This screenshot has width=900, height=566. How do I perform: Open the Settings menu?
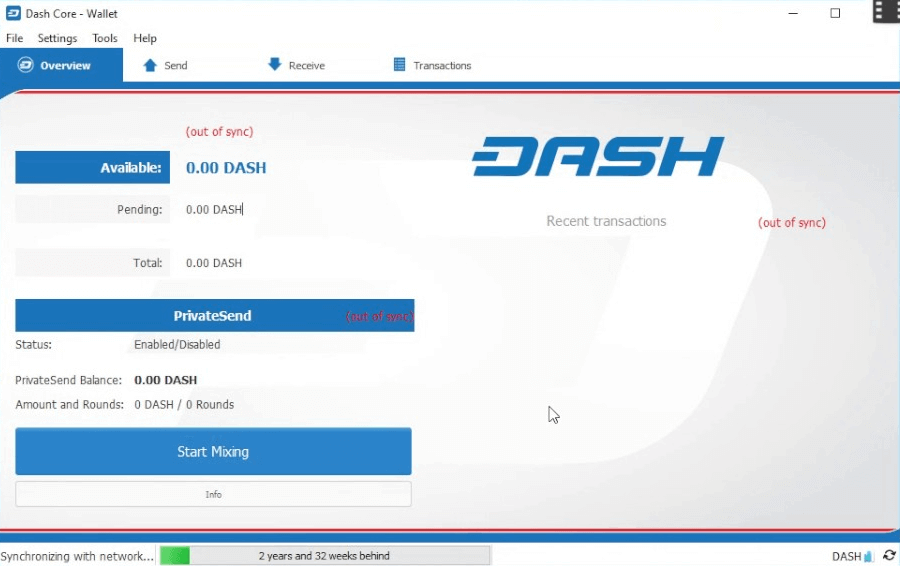[x=57, y=38]
